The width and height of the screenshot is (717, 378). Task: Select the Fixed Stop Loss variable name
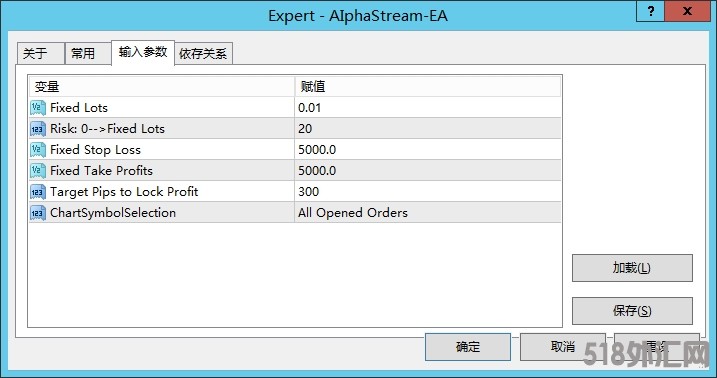95,150
